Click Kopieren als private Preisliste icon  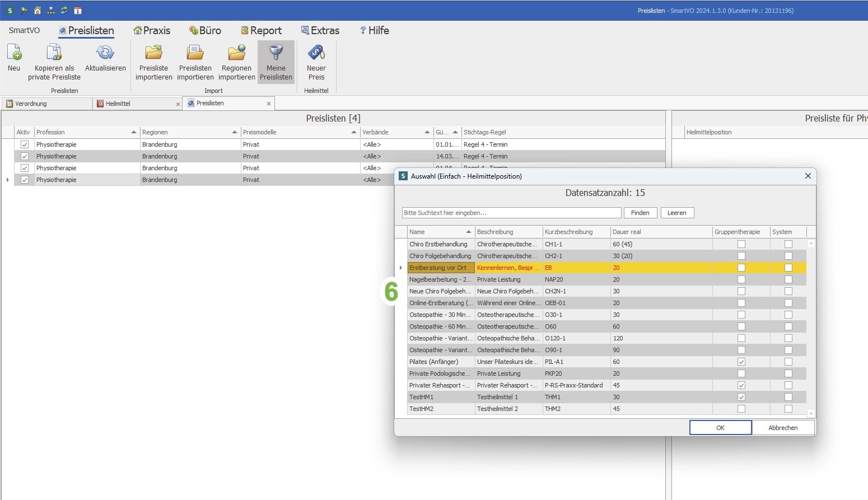(54, 53)
